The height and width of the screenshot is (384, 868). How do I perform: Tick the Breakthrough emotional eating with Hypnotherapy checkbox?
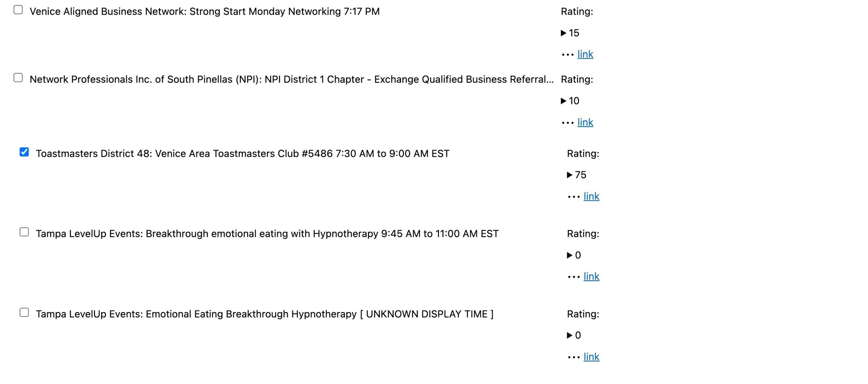tap(24, 232)
